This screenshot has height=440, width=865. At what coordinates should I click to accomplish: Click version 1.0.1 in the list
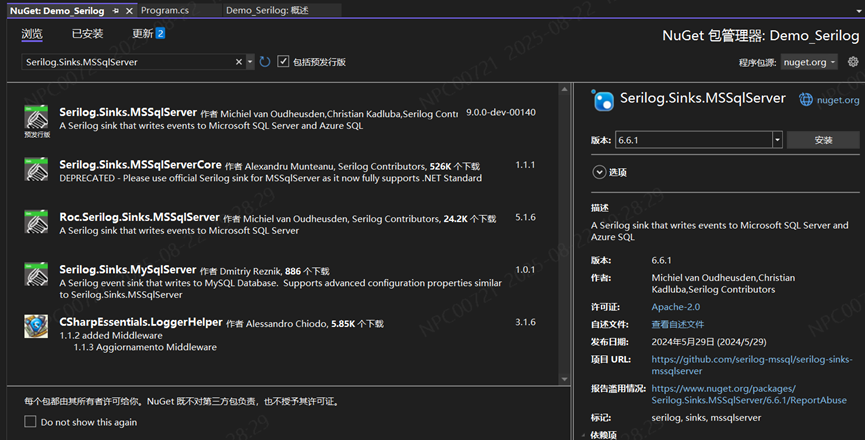[x=525, y=269]
